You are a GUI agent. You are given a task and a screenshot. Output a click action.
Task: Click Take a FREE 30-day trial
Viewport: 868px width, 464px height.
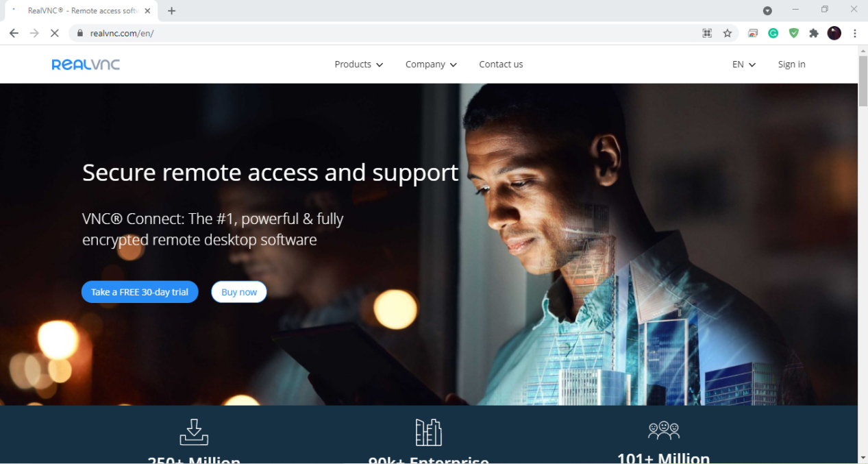(140, 292)
